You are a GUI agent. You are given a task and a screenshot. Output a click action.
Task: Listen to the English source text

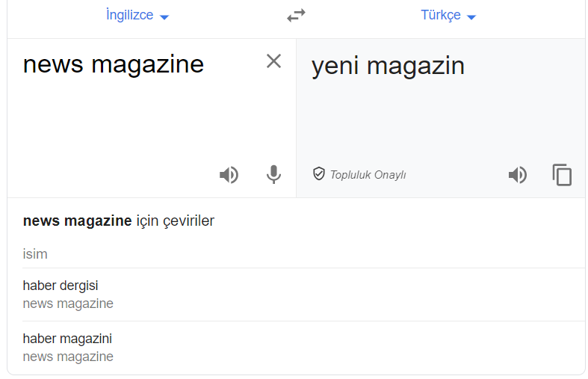229,174
